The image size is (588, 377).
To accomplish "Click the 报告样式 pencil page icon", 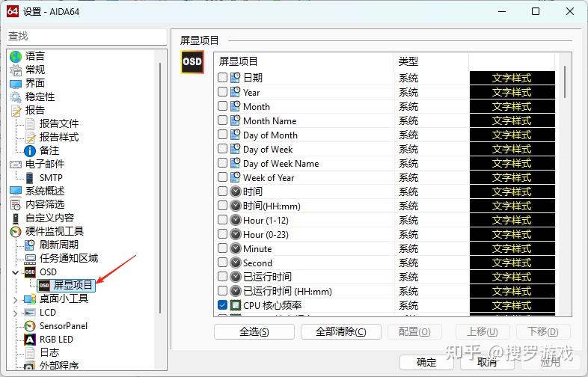I will [30, 138].
